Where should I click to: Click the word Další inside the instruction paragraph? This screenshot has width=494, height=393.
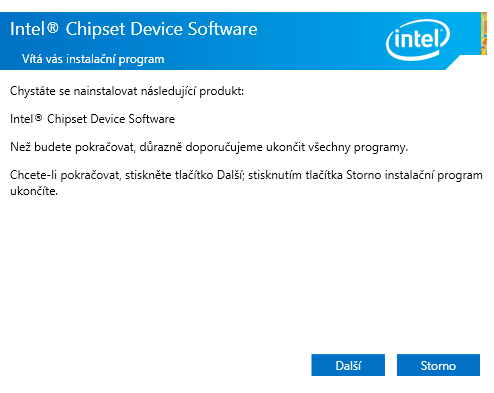(231, 175)
